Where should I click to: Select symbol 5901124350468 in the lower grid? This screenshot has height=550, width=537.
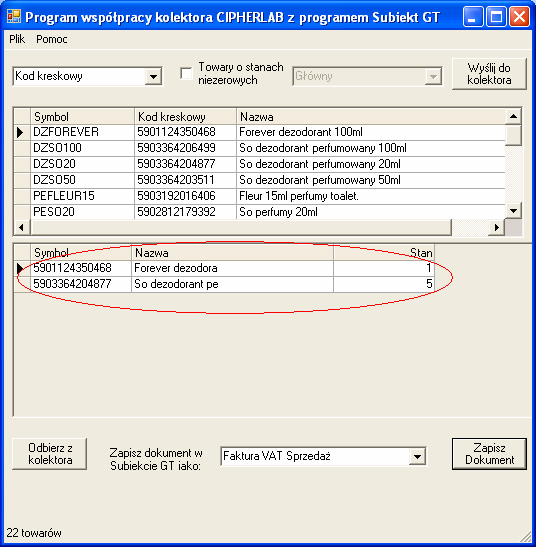coord(81,268)
